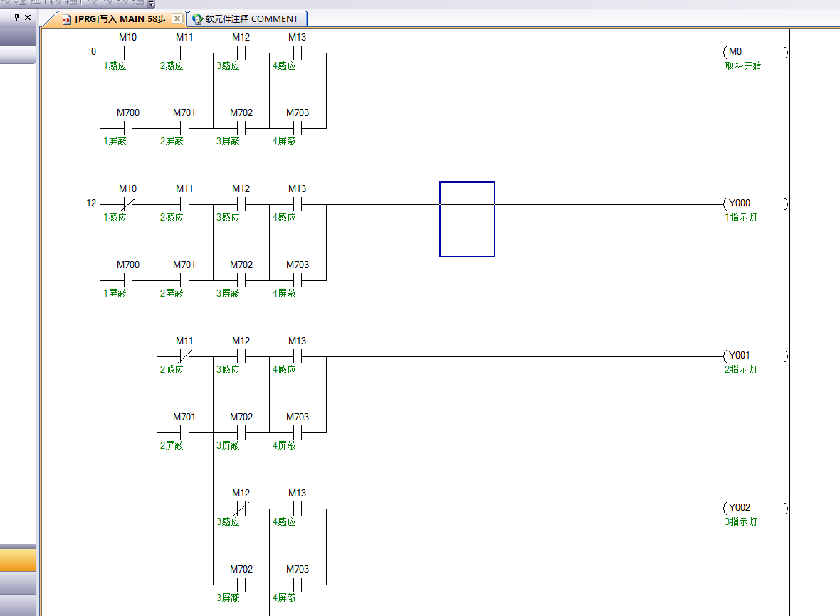
Task: Click the step number 0 label
Action: pos(93,52)
